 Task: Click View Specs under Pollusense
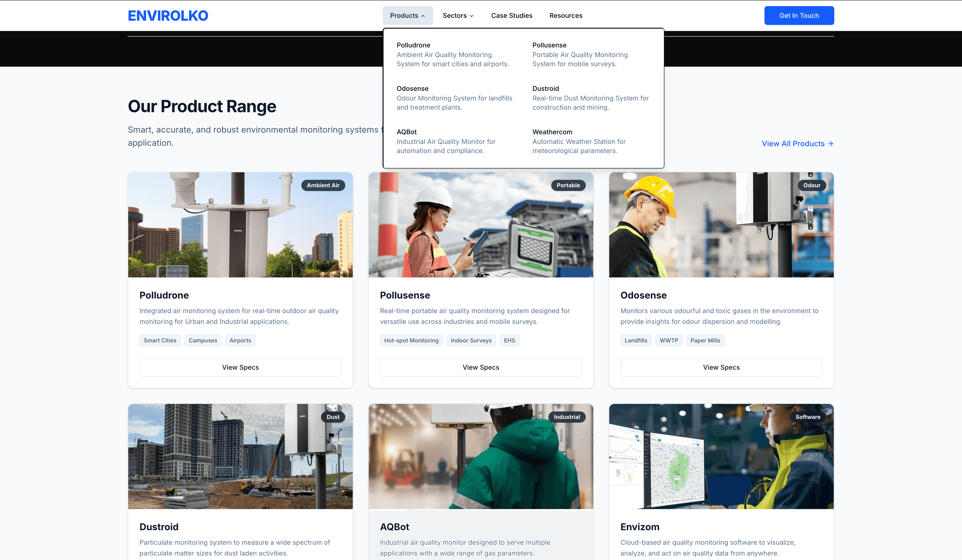coord(480,367)
